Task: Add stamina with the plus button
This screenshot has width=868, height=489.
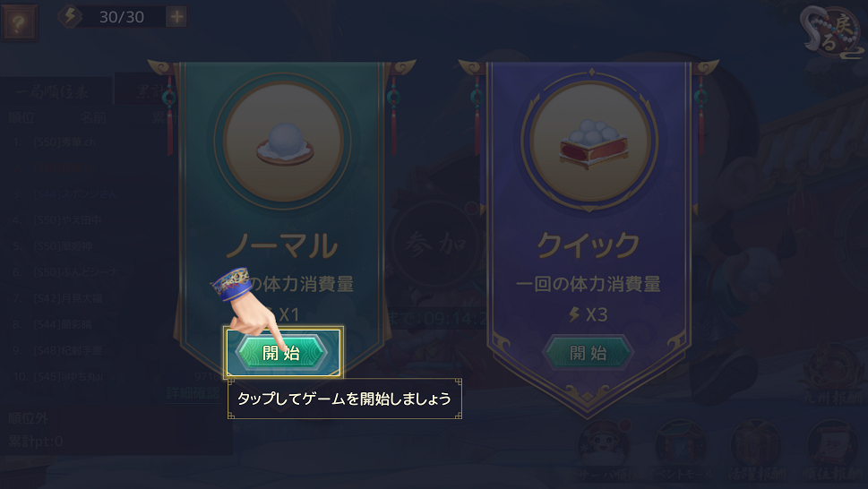Action: tap(176, 17)
